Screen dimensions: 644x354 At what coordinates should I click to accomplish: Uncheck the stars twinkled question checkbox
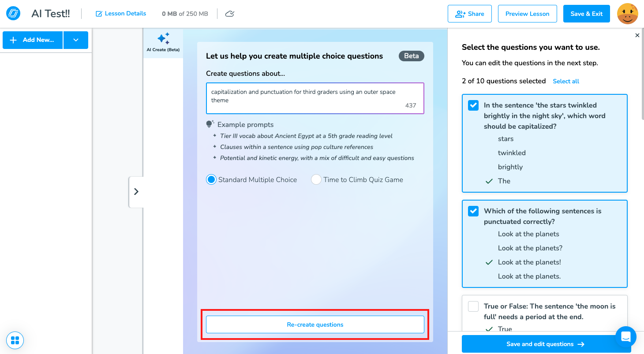pos(473,105)
